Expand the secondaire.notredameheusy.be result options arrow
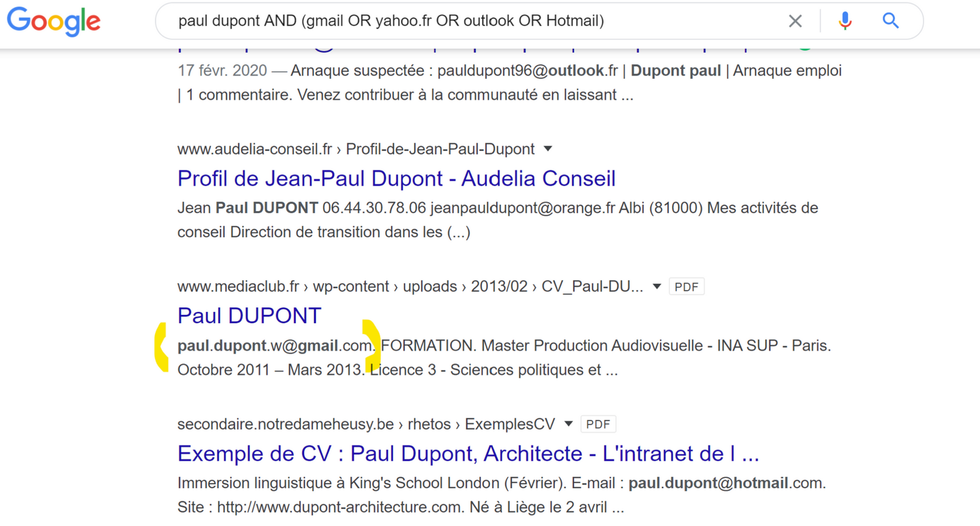 coord(568,424)
